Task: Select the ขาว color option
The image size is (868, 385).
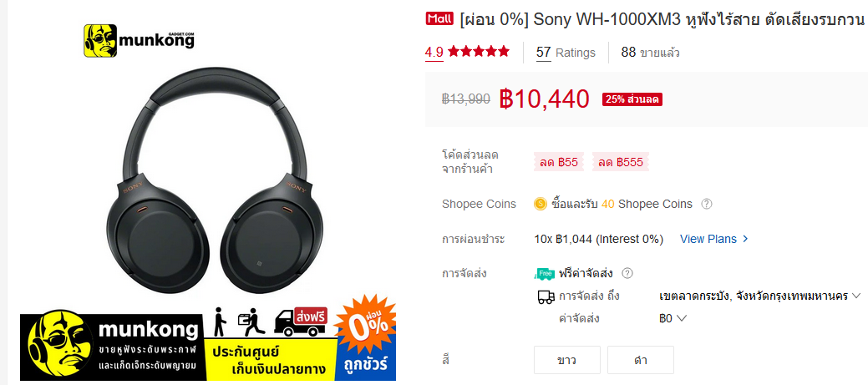Action: (567, 360)
